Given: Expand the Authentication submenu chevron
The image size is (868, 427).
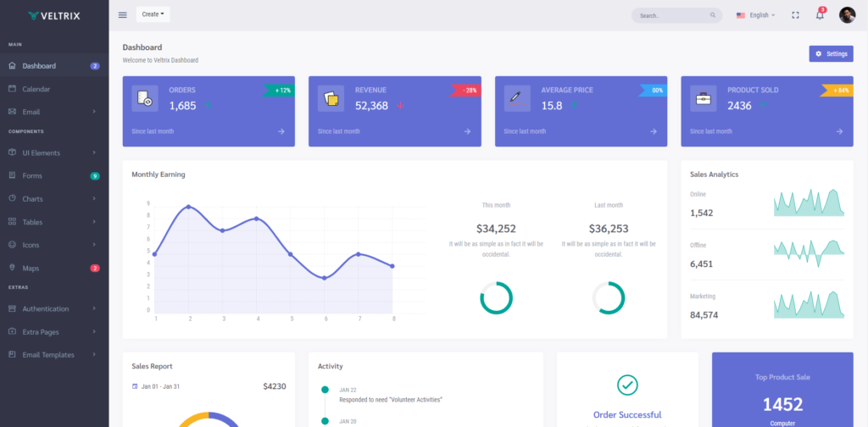Looking at the screenshot, I should (94, 308).
